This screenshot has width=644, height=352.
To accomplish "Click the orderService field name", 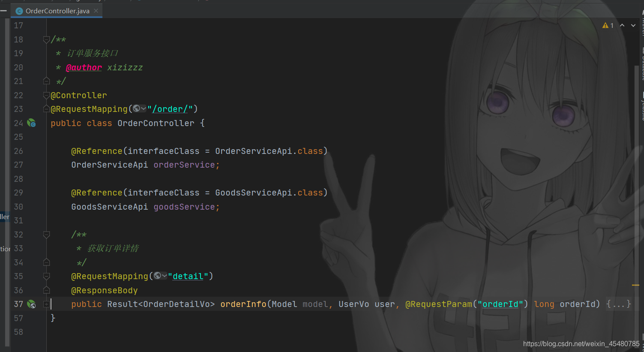I will pyautogui.click(x=184, y=165).
